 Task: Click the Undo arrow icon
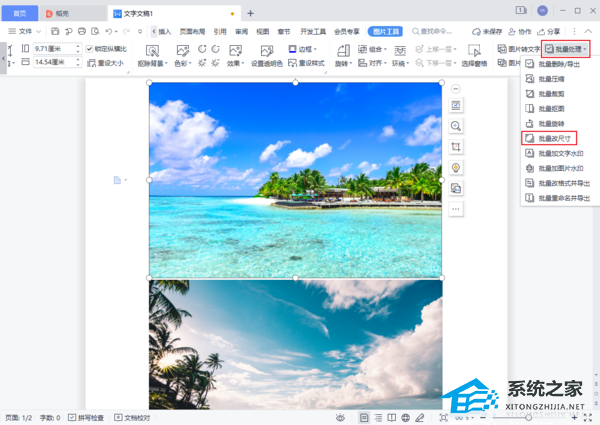point(109,31)
